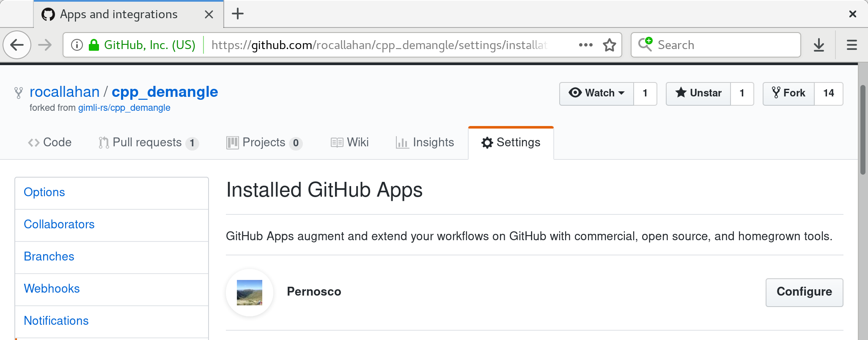Unstar the repository
This screenshot has height=340, width=868.
[698, 93]
